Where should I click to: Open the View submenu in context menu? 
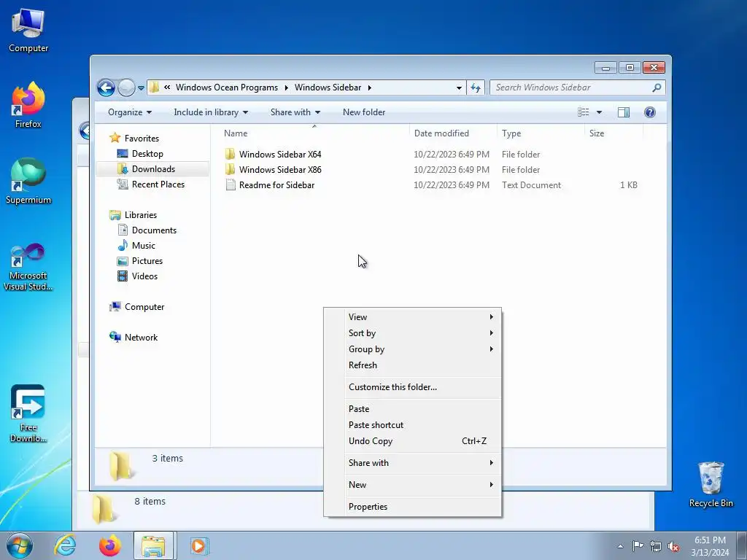coord(413,317)
